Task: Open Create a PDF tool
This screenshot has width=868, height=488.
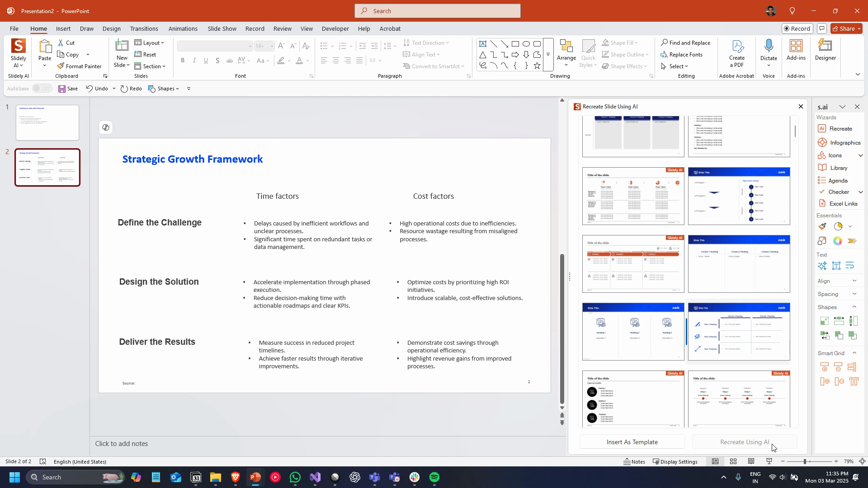Action: 736,53
